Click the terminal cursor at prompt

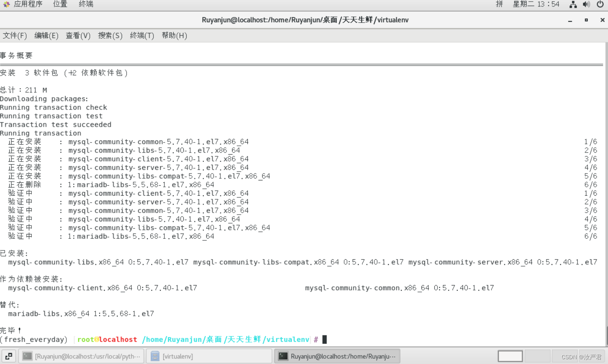(x=324, y=339)
